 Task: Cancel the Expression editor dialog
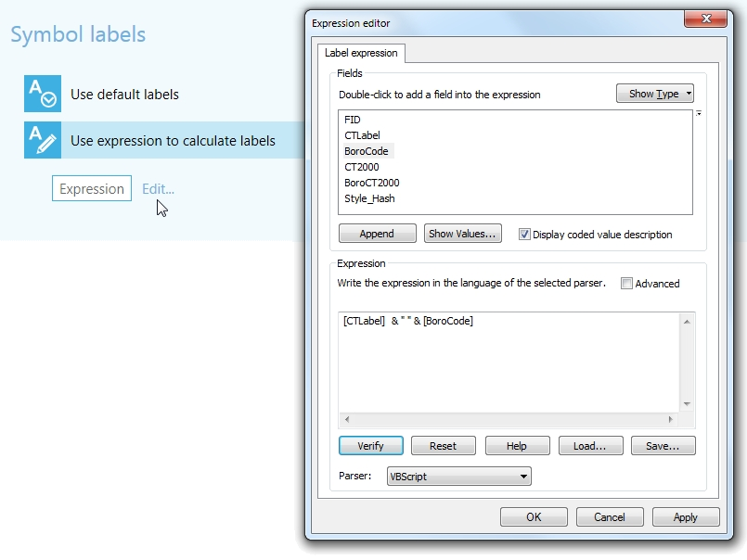610,517
